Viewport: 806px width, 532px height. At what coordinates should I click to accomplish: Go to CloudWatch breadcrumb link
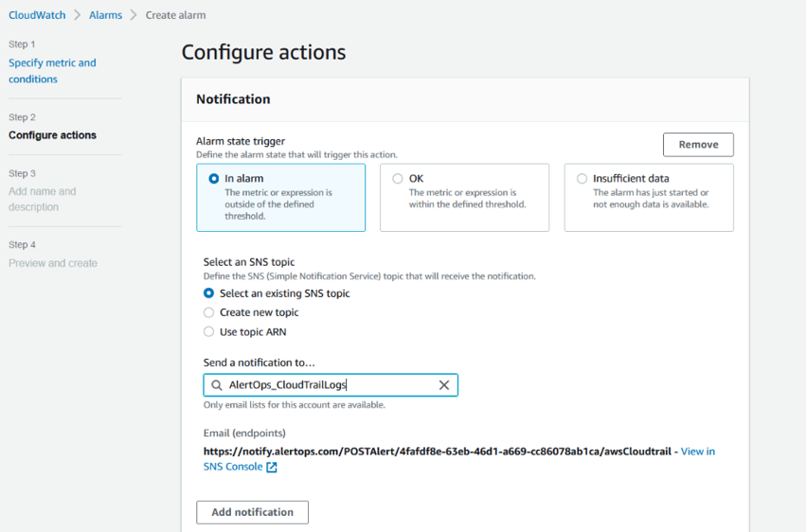click(37, 15)
